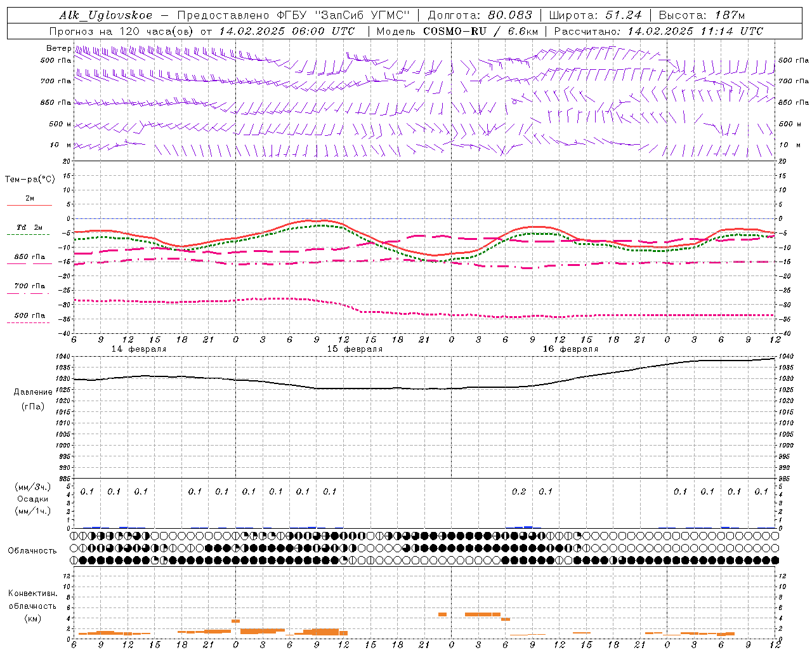The width and height of the screenshot is (812, 650).
Task: Click the Ветер wind section label
Action: coord(58,48)
